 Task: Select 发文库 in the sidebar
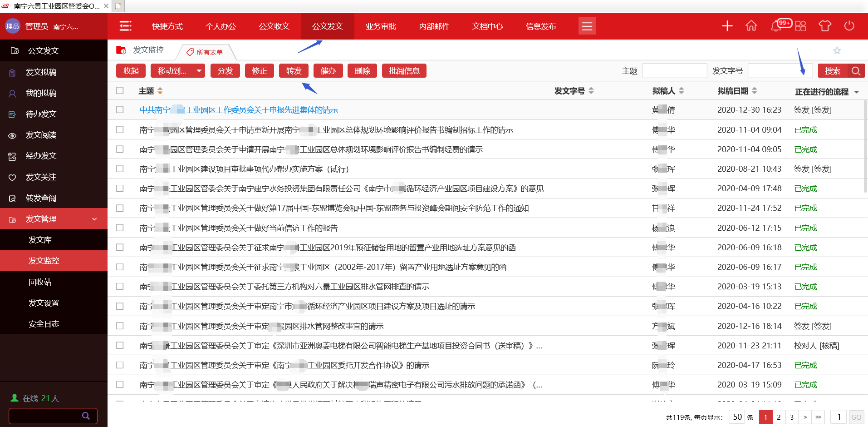coord(40,240)
